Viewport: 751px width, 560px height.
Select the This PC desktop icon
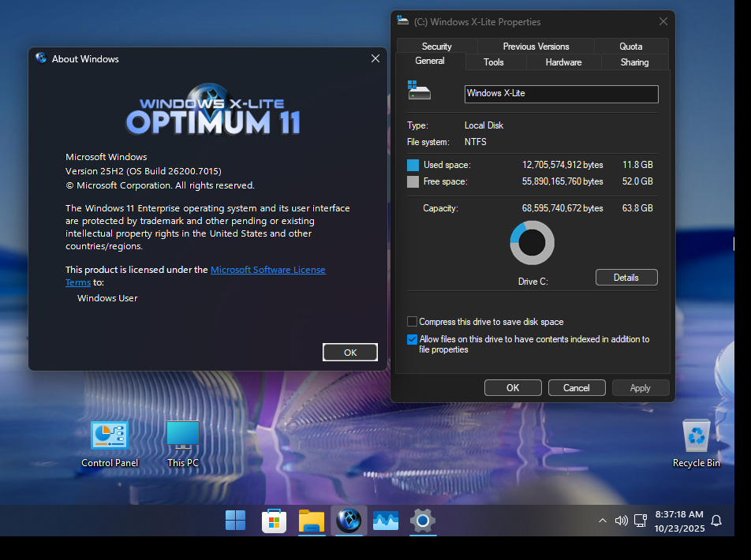[183, 444]
